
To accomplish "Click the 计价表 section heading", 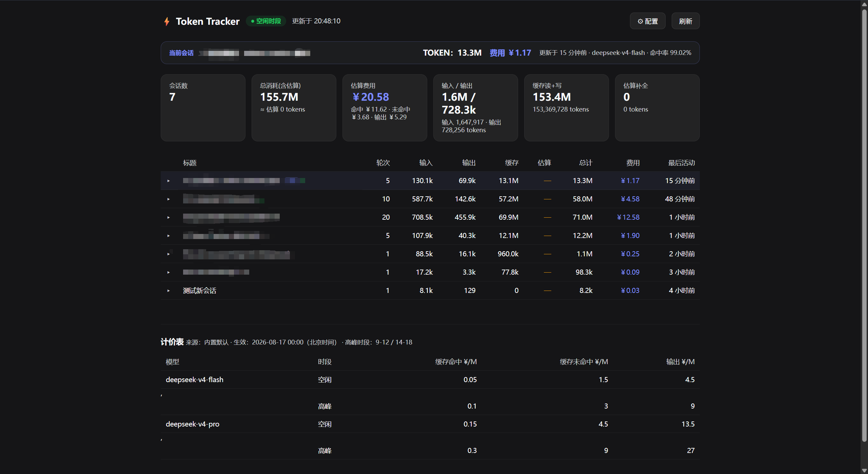I will (x=172, y=342).
